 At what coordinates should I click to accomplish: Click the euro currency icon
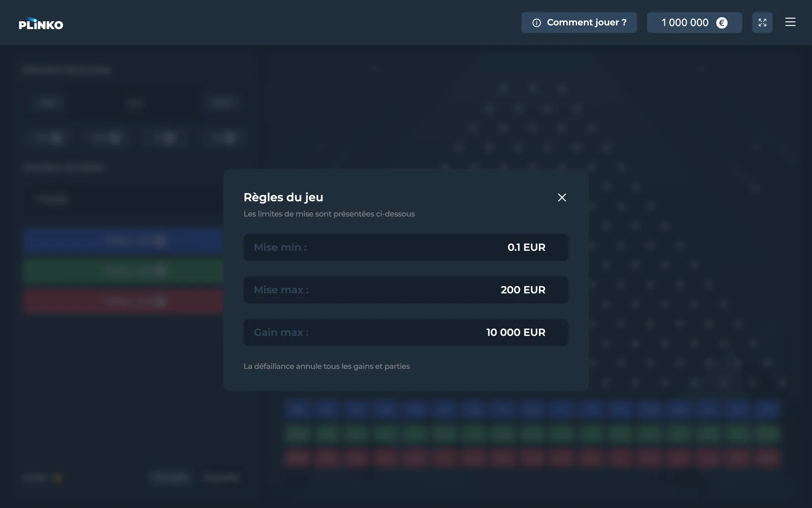click(722, 23)
